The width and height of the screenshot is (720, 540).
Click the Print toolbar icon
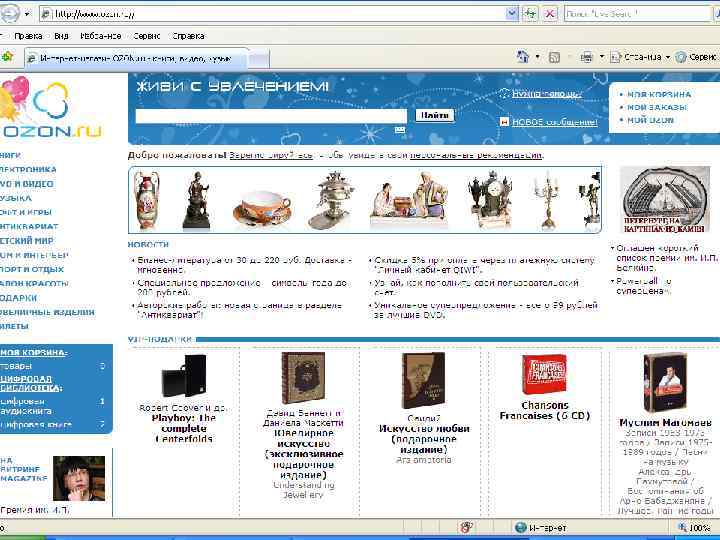coord(586,57)
